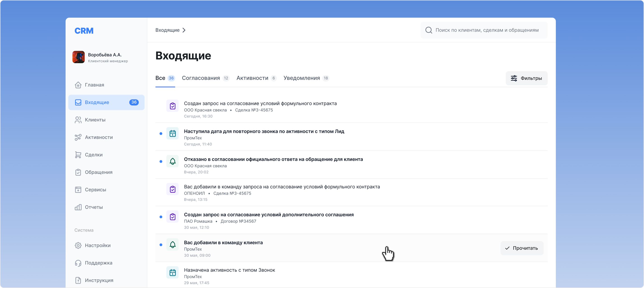644x288 pixels.
Task: Click the Обращения clipboard icon in sidebar
Action: pos(78,172)
